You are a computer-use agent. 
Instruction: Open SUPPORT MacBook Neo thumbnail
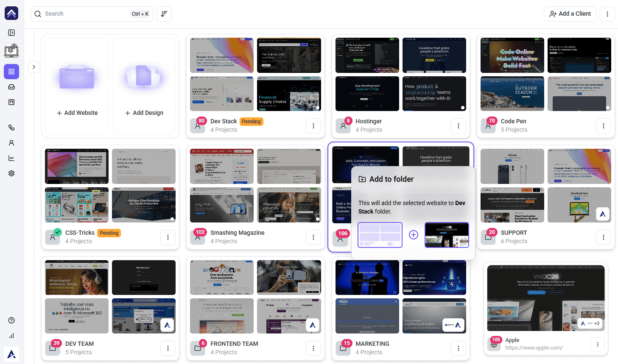[579, 205]
